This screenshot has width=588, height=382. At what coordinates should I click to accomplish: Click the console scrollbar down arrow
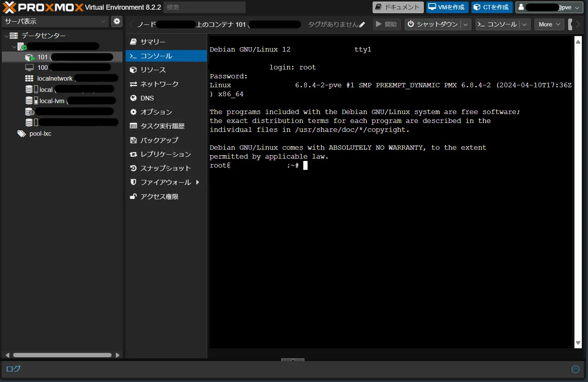(x=578, y=343)
